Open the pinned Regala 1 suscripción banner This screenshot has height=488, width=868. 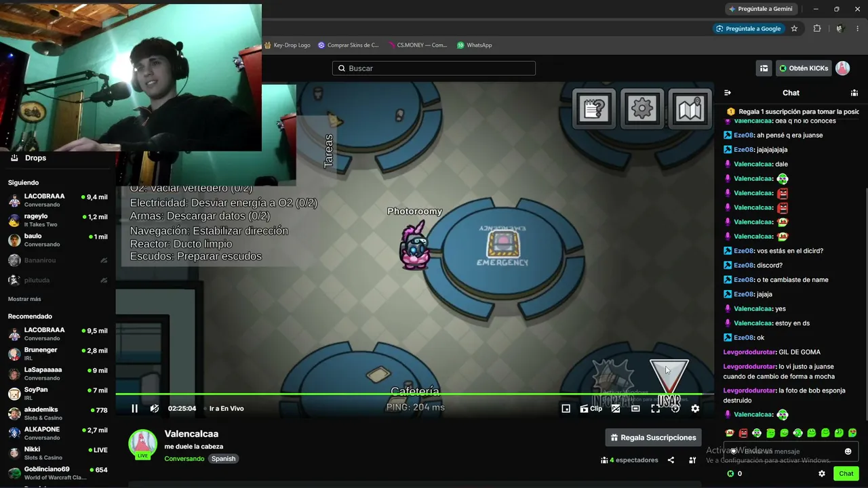click(x=792, y=111)
